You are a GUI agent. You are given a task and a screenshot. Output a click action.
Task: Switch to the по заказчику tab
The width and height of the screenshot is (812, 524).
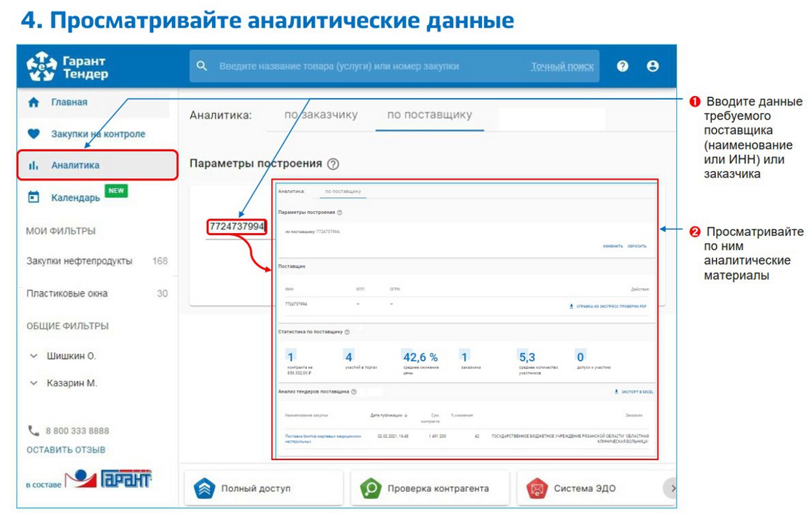click(320, 115)
